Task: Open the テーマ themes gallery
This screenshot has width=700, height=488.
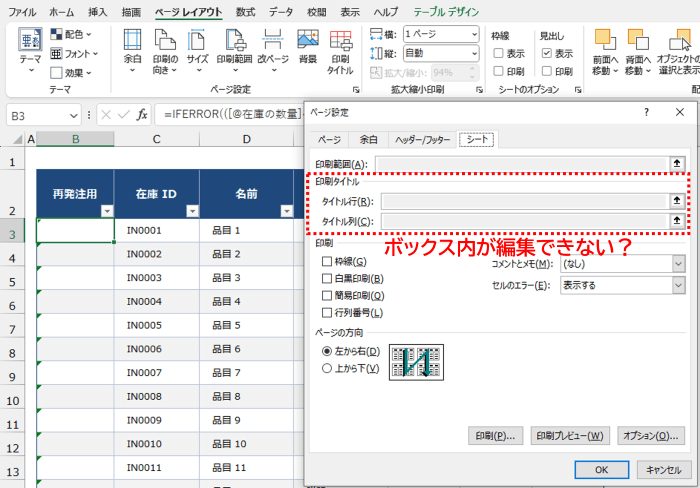Action: pyautogui.click(x=30, y=50)
